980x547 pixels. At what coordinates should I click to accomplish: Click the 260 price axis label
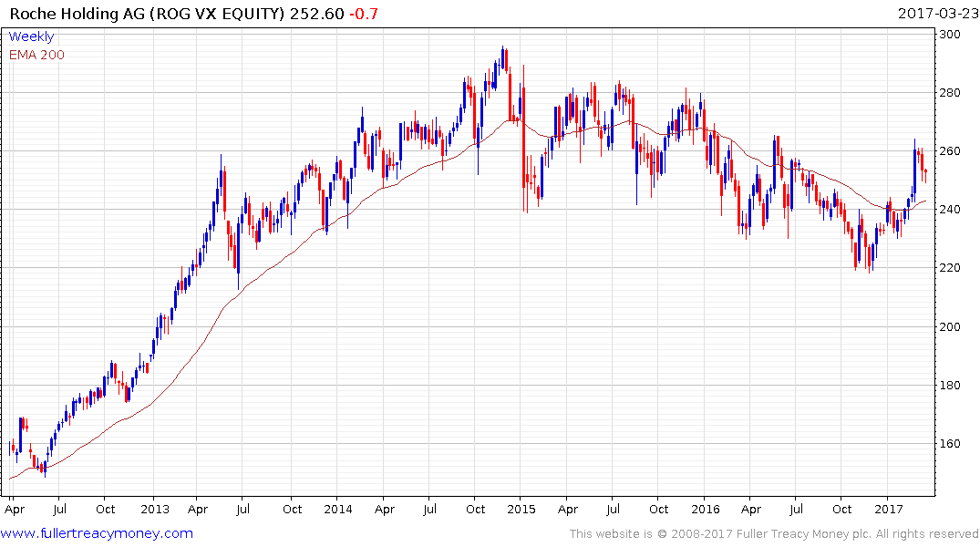pyautogui.click(x=950, y=150)
